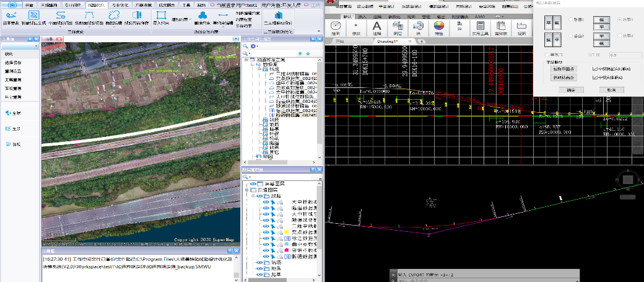644x282 pixels.
Task: Click the 实用工具 calculator icon
Action: 479,27
